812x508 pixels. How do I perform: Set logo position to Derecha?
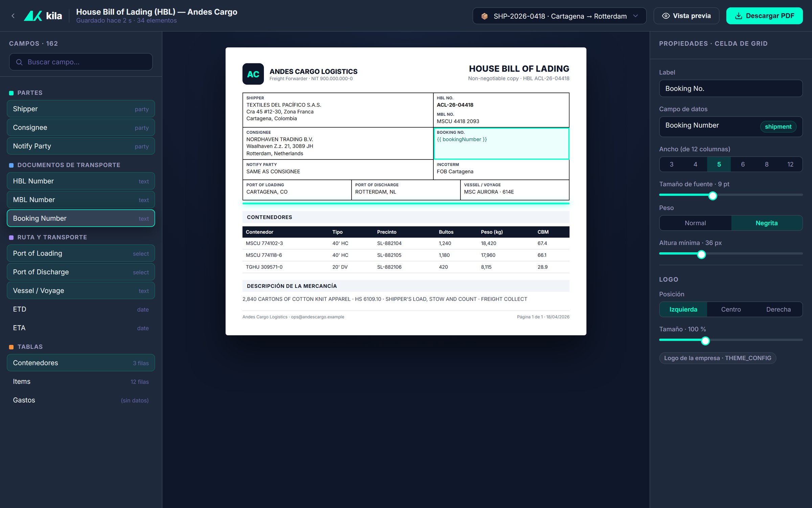[x=778, y=309]
